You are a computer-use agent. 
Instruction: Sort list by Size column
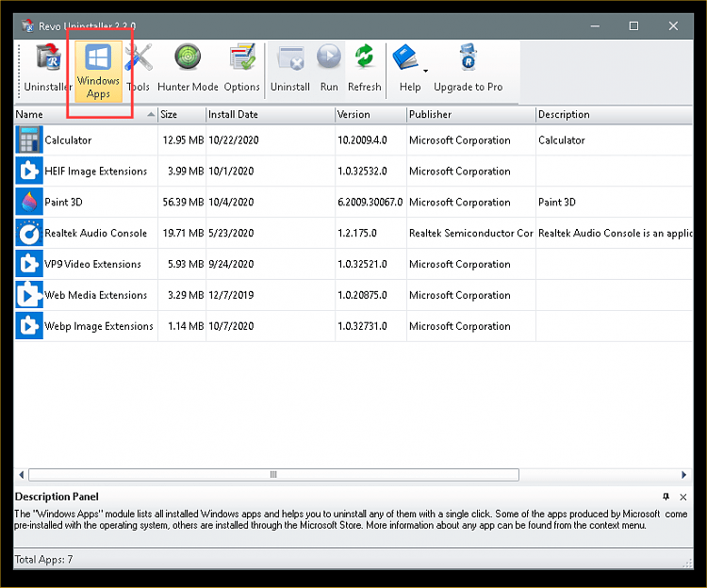[182, 114]
